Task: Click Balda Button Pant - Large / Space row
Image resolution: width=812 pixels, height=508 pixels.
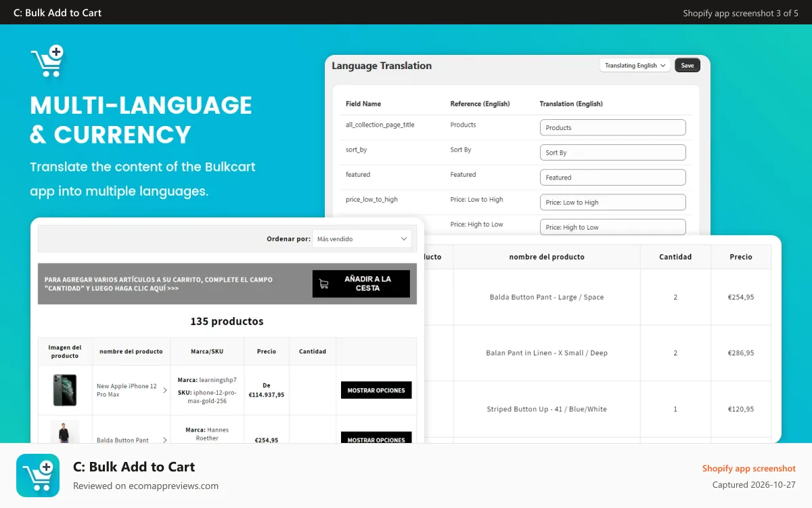Action: [x=547, y=297]
